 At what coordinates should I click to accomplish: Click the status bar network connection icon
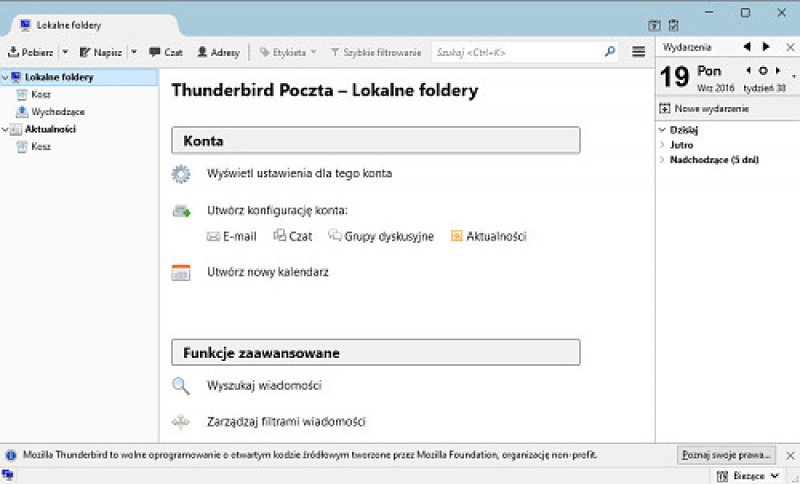click(x=7, y=475)
